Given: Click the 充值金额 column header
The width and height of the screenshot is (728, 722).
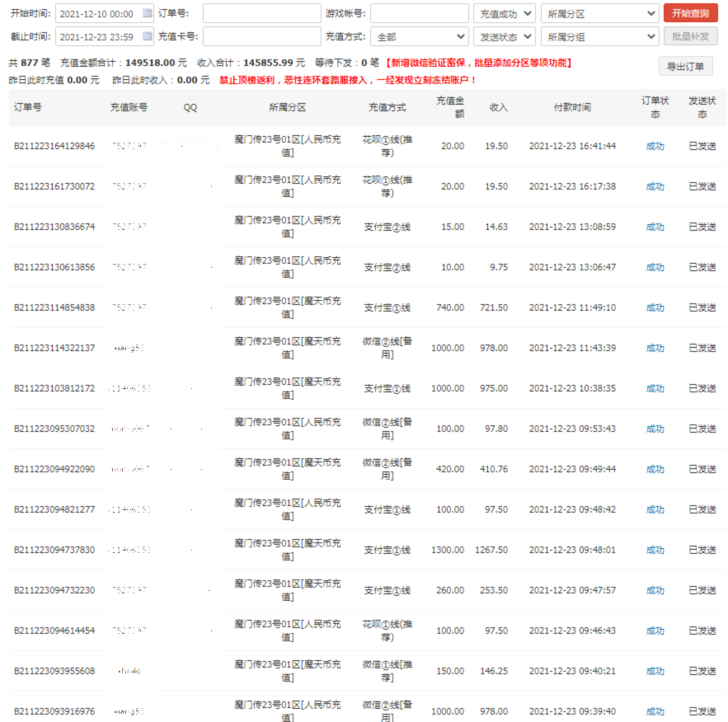Looking at the screenshot, I should 450,107.
